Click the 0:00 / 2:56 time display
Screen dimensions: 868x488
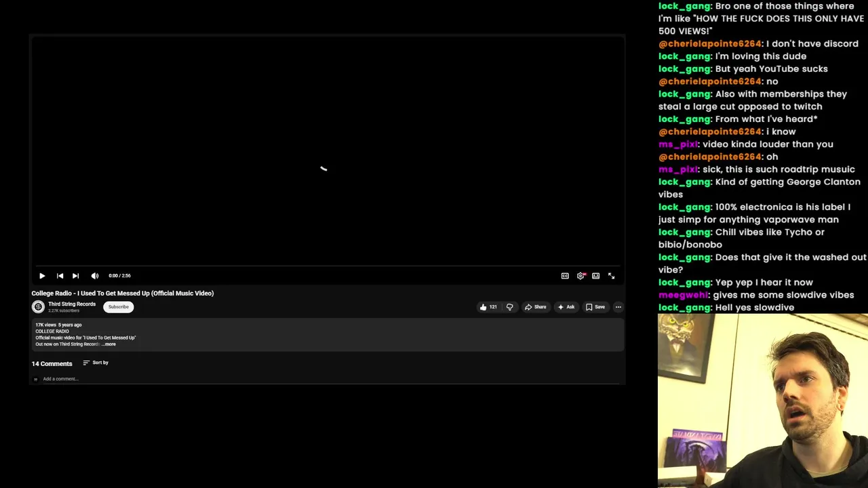point(119,276)
